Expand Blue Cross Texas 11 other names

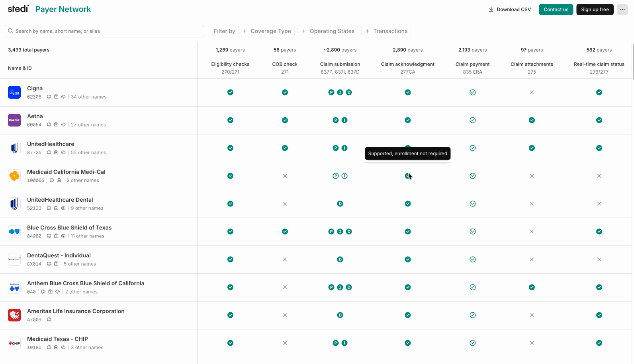[x=88, y=236]
